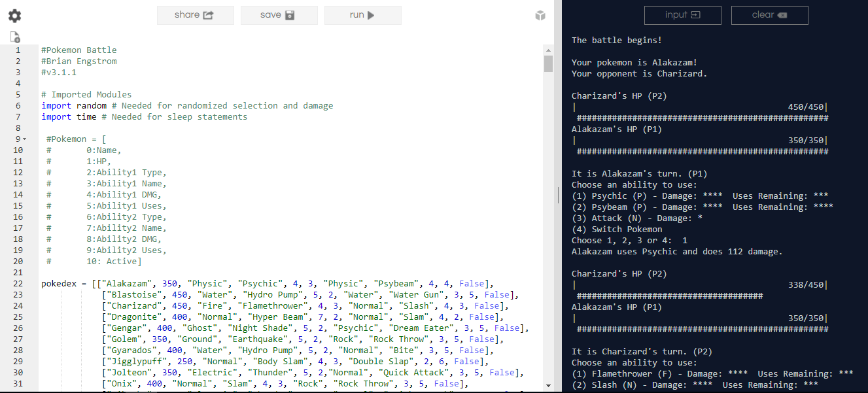Click 'Choose 1, 2, 3 or 4:' prompt line
The height and width of the screenshot is (393, 868).
pyautogui.click(x=630, y=241)
